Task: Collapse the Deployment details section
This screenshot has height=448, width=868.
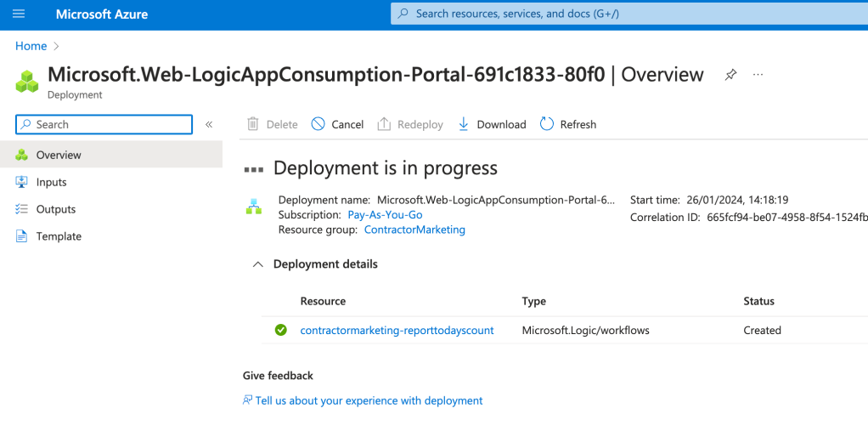Action: (x=258, y=264)
